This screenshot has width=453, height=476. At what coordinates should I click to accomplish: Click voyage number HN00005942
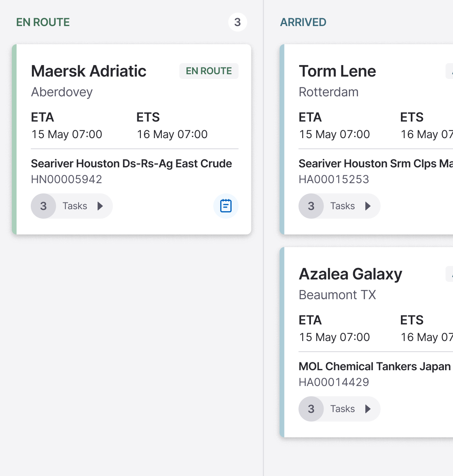pos(66,180)
